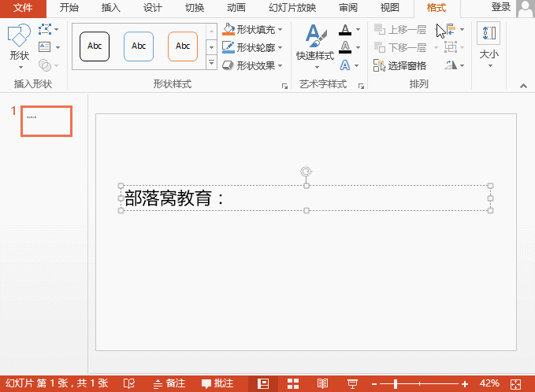Image resolution: width=535 pixels, height=392 pixels.
Task: Switch to the 插入 tab
Action: 111,8
